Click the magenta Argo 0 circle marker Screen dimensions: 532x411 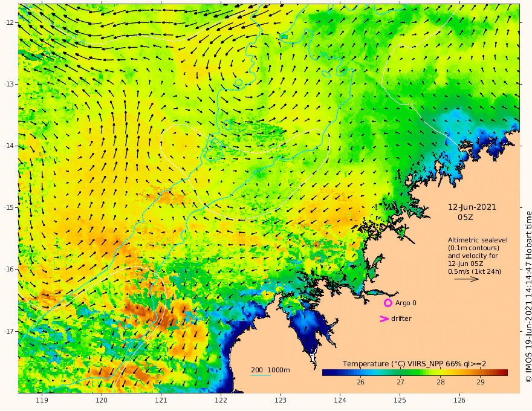388,303
